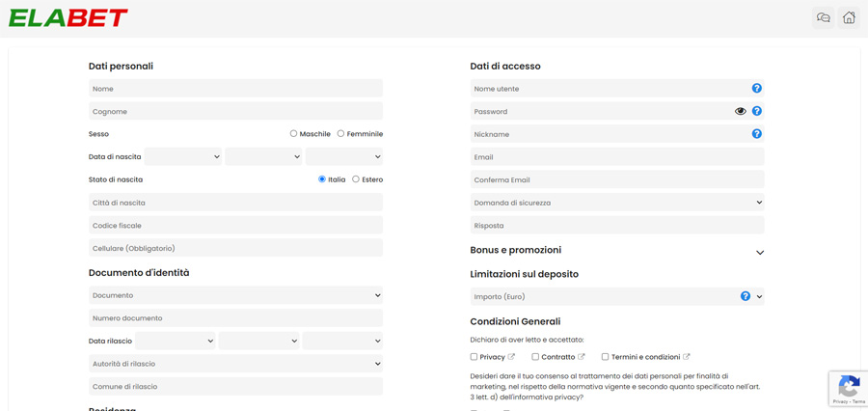Open the Importo (Euro) deposit limit dropdown

pyautogui.click(x=617, y=296)
